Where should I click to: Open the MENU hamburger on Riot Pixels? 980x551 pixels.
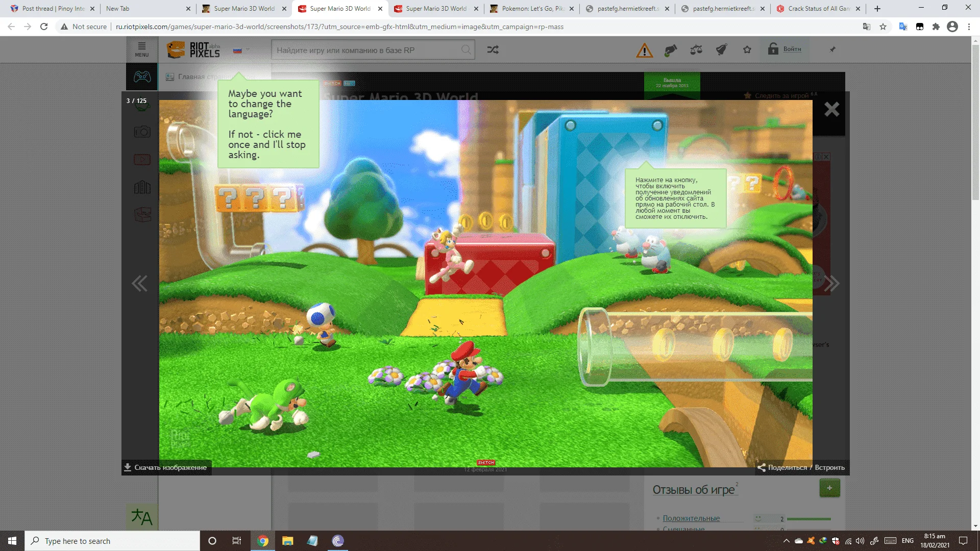click(x=142, y=49)
